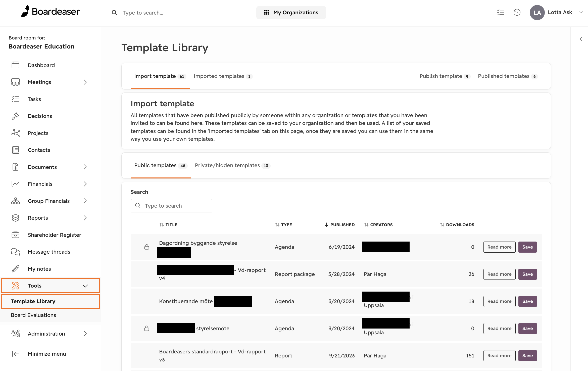Click the Shareholder Register briefcase icon
The height and width of the screenshot is (371, 588).
pos(16,235)
